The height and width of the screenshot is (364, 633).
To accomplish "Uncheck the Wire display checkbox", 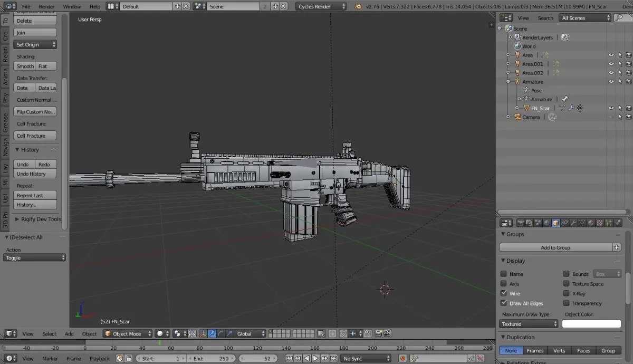I will tap(504, 293).
